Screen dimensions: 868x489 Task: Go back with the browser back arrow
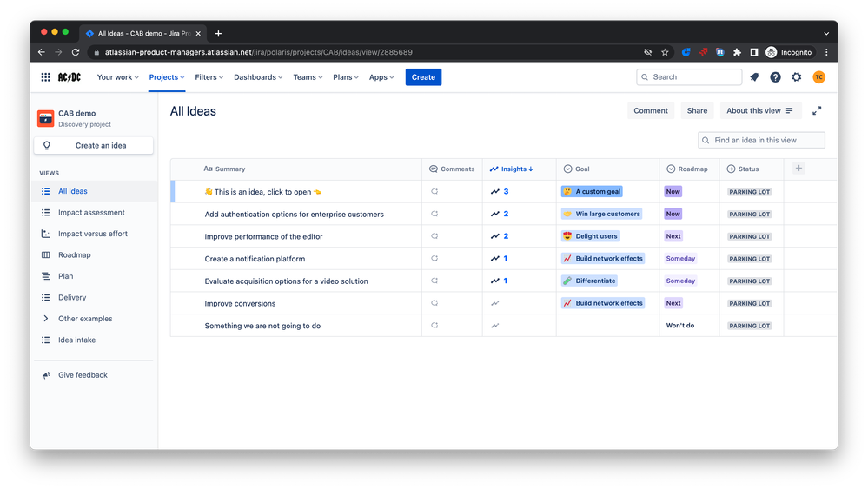click(x=42, y=52)
